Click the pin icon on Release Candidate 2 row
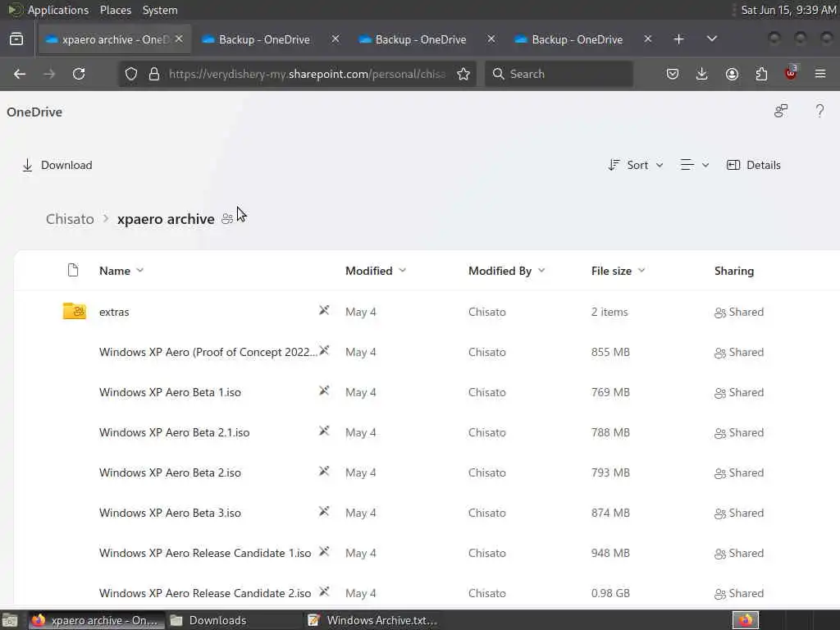 [x=323, y=591]
